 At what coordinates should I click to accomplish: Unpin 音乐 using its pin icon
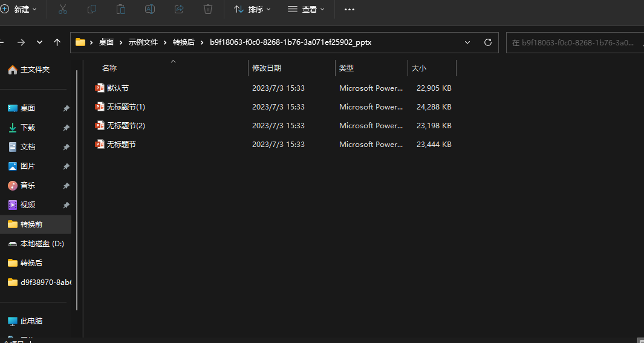click(66, 186)
